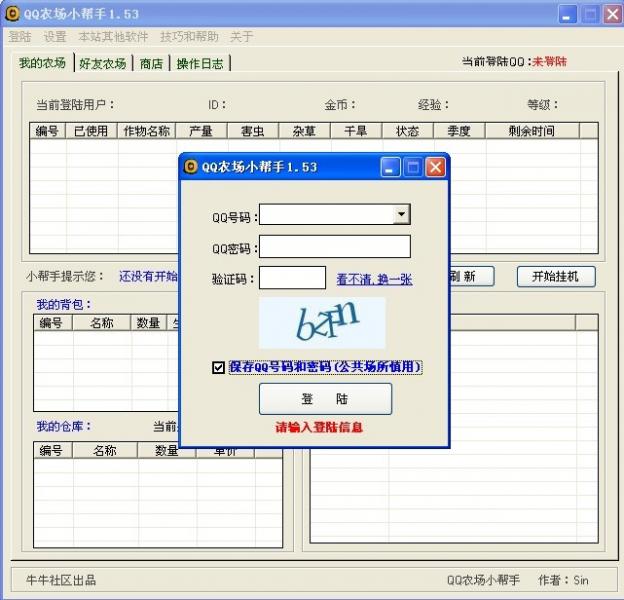This screenshot has height=600, width=624.
Task: Open the 登陆 menu in the menu bar
Action: pos(20,37)
